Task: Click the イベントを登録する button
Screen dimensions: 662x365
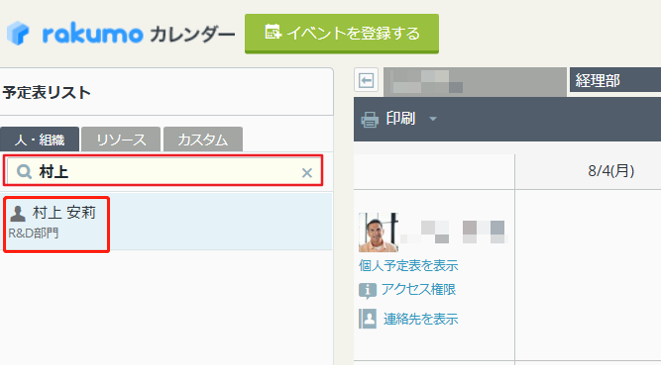Action: [342, 33]
